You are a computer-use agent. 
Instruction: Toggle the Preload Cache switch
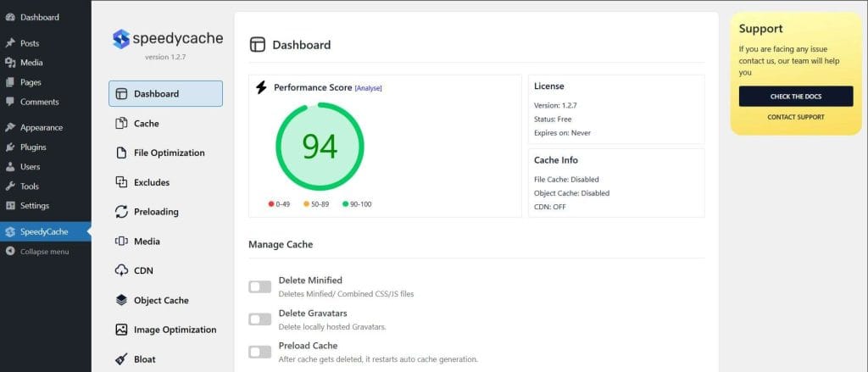(259, 352)
